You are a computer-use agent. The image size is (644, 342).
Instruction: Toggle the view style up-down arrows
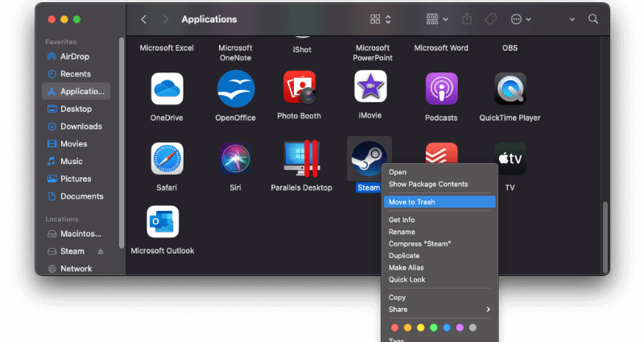pyautogui.click(x=388, y=19)
